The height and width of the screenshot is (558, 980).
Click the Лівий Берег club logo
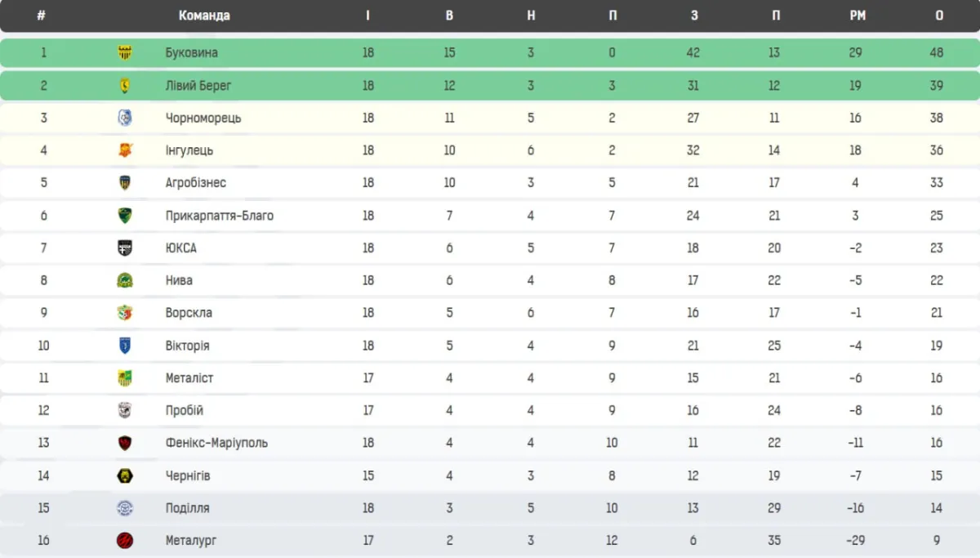(125, 85)
